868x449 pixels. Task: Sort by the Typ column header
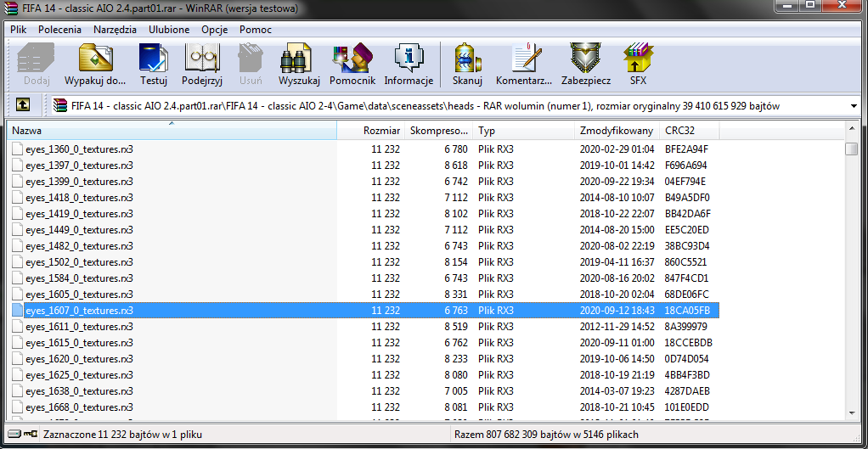pyautogui.click(x=525, y=131)
